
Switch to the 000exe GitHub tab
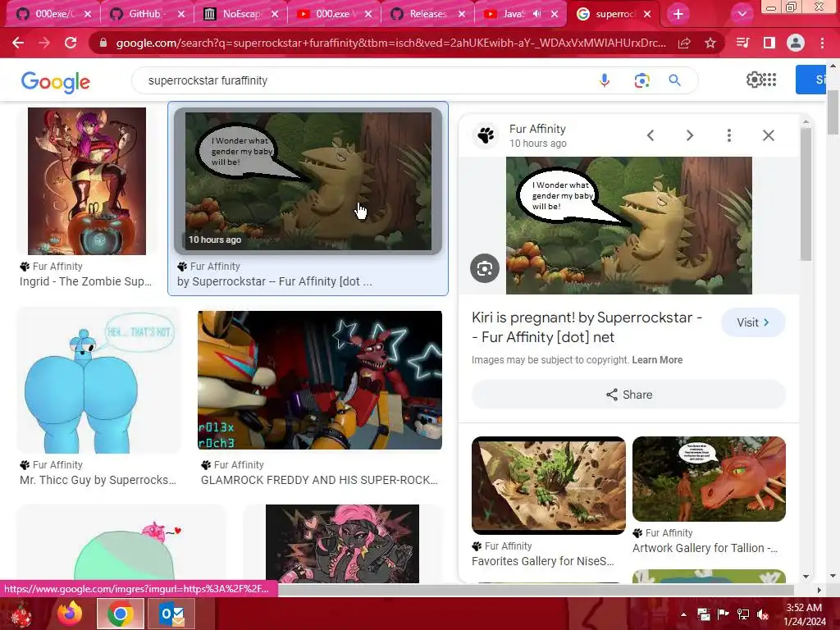[x=50, y=14]
